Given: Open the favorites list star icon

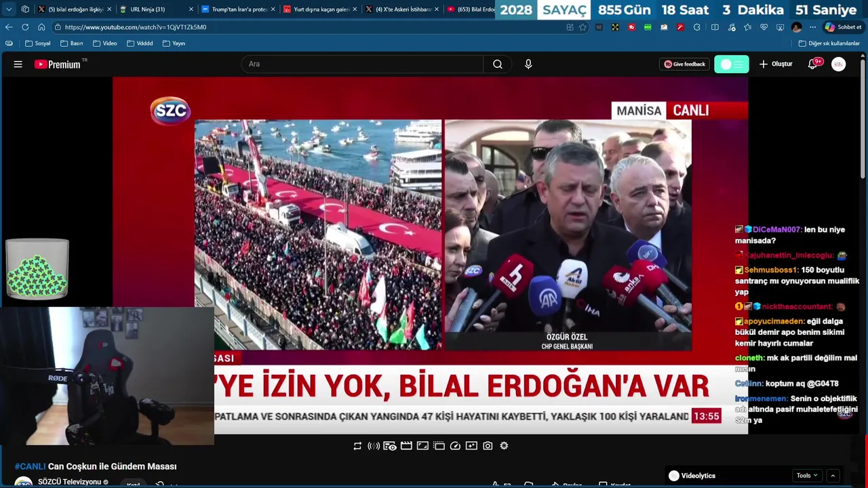Looking at the screenshot, I should click(x=747, y=27).
